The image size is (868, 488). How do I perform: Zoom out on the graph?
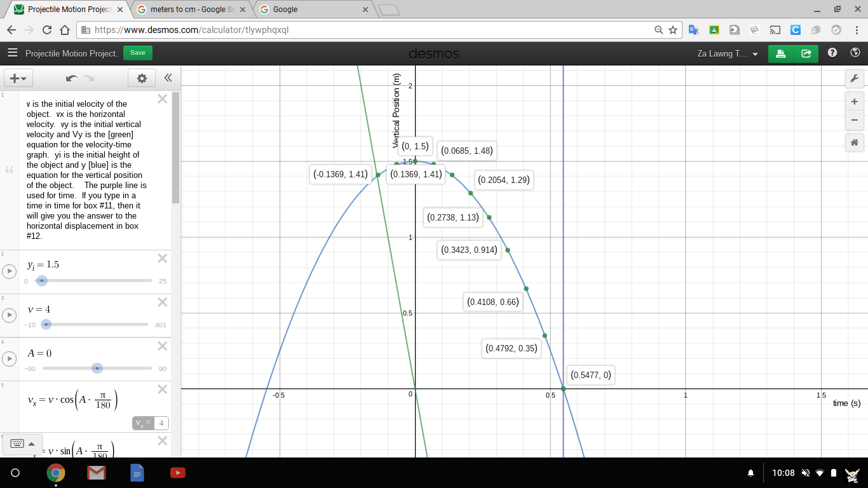(854, 119)
